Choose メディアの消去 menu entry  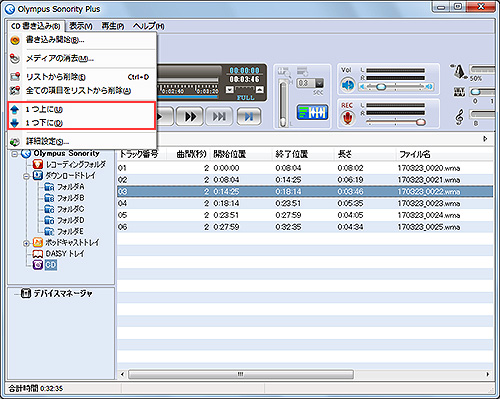pos(82,59)
